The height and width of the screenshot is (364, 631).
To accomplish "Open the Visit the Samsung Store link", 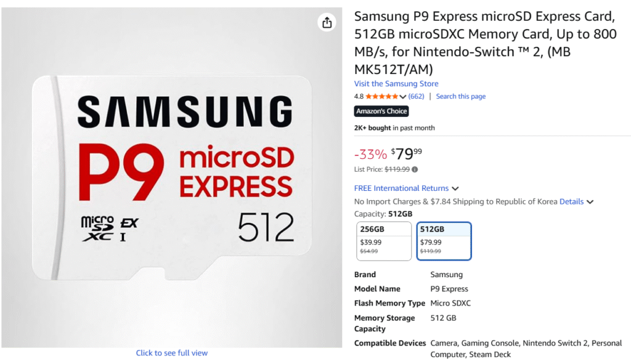I will (396, 83).
